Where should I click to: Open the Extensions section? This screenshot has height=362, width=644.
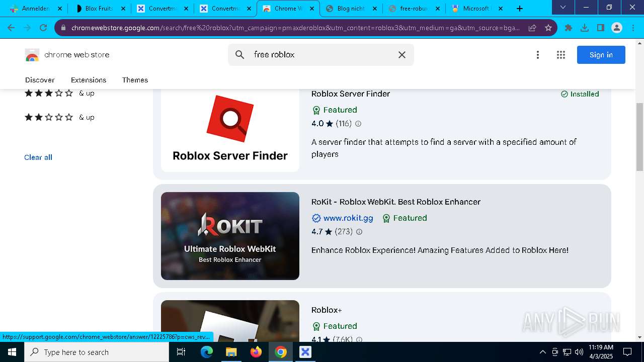tap(89, 80)
